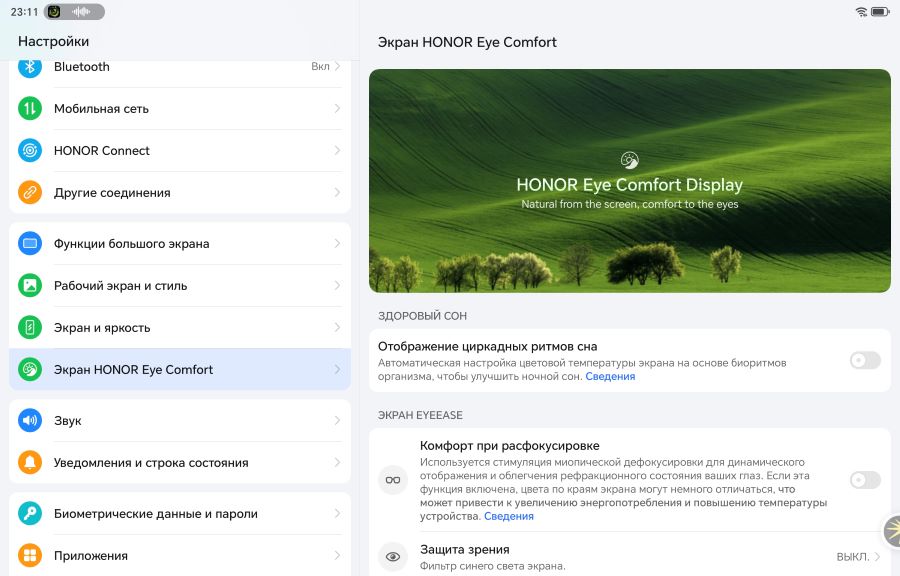Open Другие соединения entry
The width and height of the screenshot is (900, 576).
(180, 192)
